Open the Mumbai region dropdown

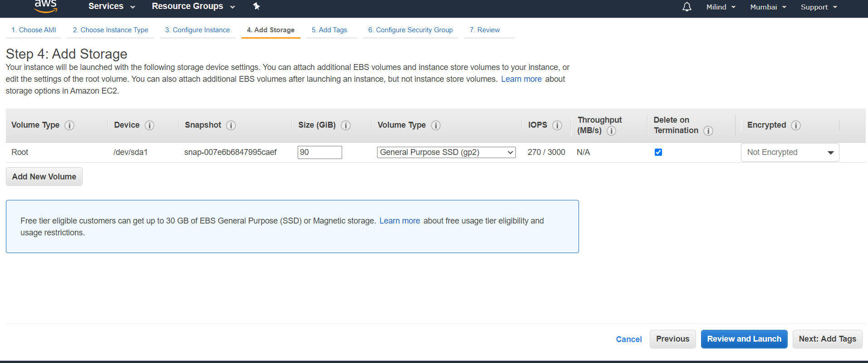[x=768, y=7]
